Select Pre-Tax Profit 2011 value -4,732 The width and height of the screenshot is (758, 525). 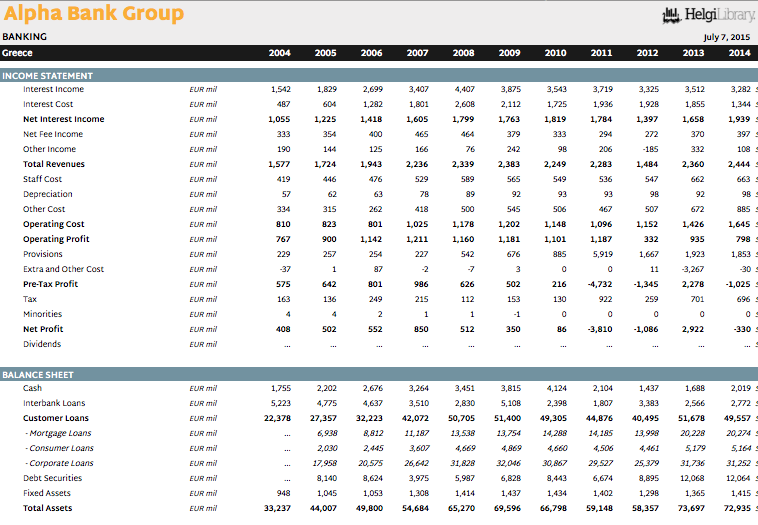tap(600, 284)
